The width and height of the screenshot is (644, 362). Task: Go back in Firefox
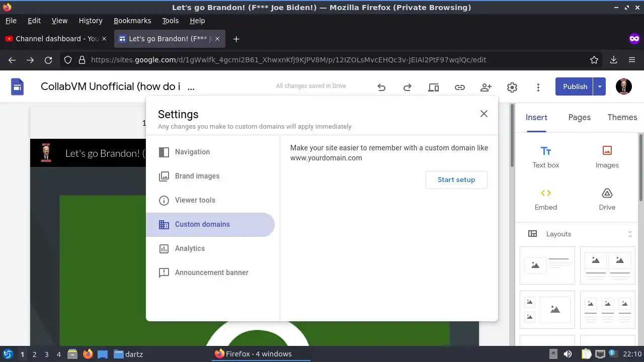coord(12,60)
